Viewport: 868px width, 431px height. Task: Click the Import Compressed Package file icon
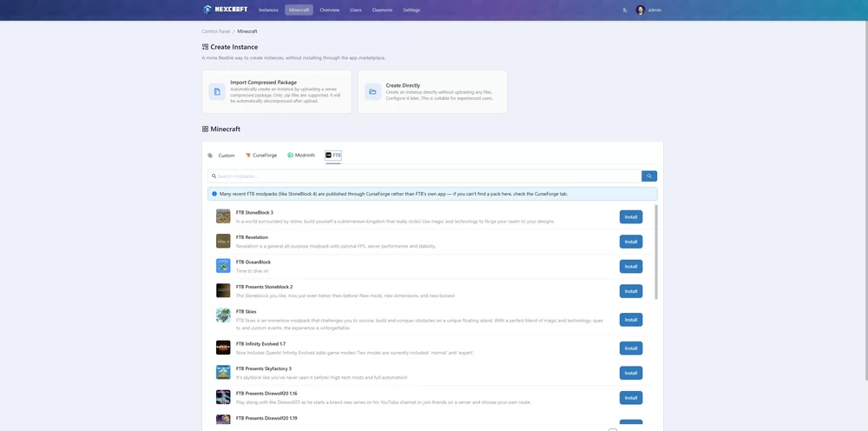point(217,91)
